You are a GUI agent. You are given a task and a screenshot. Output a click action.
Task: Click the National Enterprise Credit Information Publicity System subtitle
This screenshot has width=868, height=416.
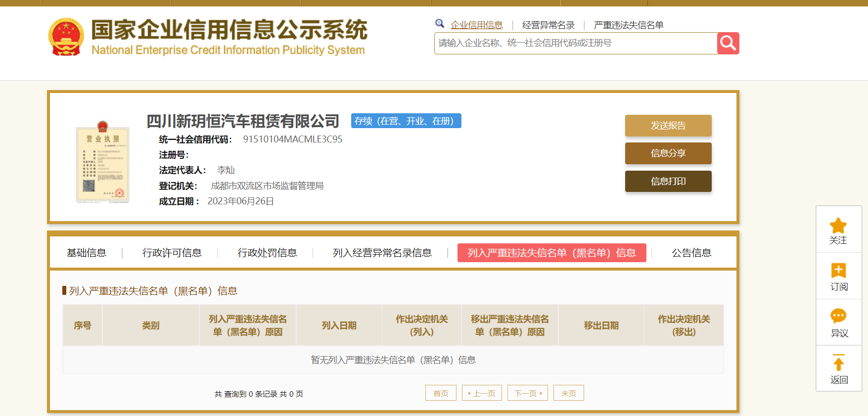[x=228, y=50]
